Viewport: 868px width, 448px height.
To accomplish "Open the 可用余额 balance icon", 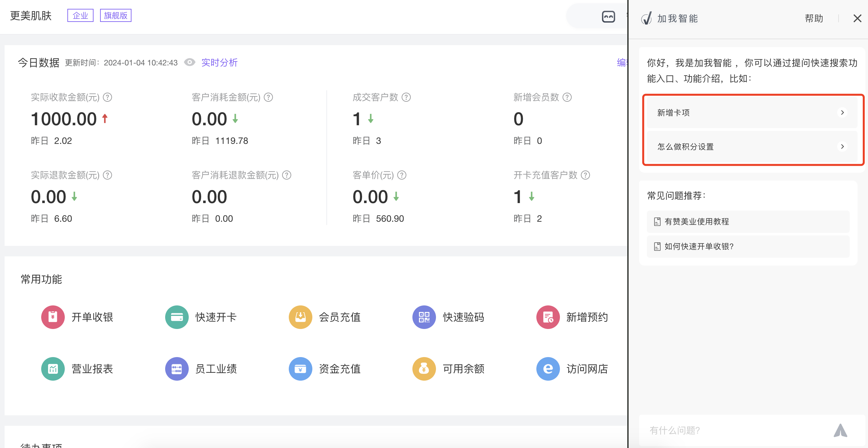I will (x=424, y=369).
